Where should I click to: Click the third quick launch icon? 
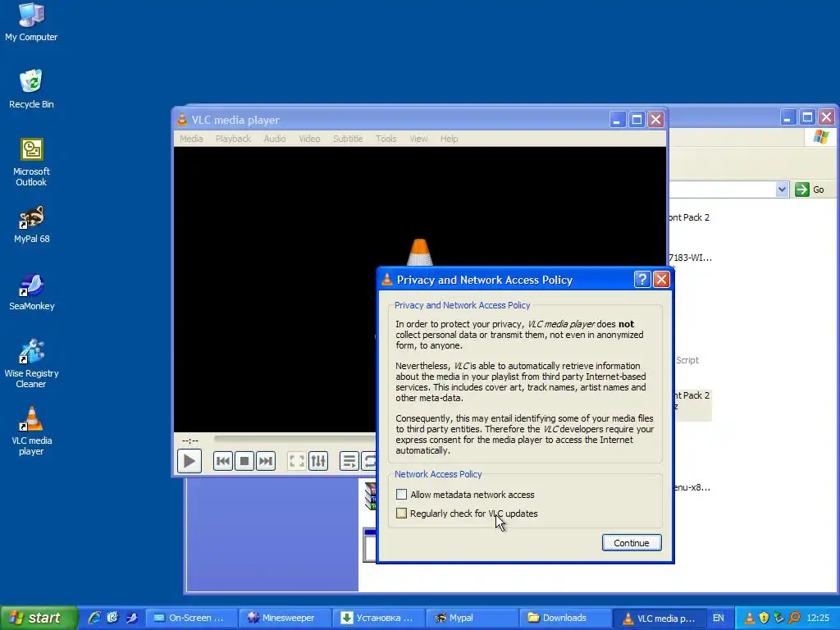(131, 618)
